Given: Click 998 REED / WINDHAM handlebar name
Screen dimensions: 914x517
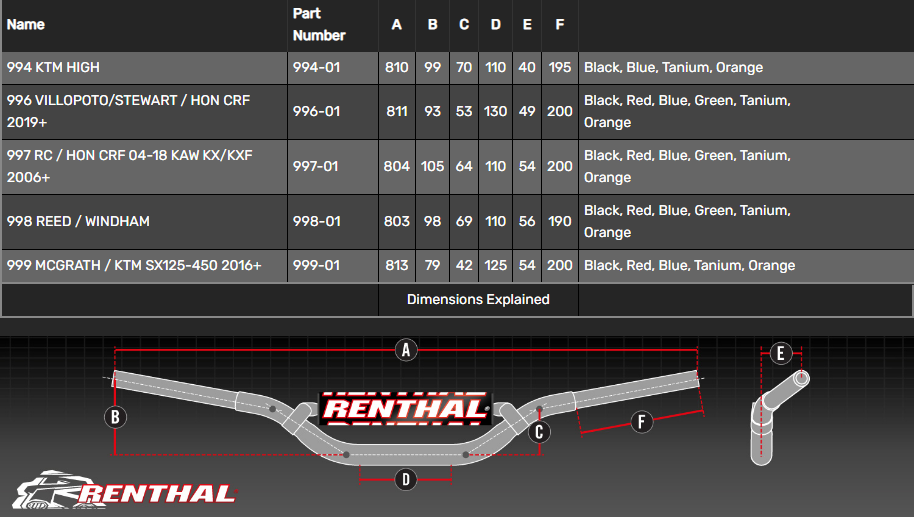Looking at the screenshot, I should point(78,221).
